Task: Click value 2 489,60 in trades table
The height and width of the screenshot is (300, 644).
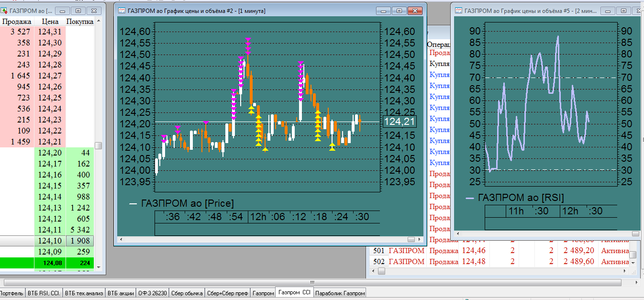Action: [x=579, y=262]
